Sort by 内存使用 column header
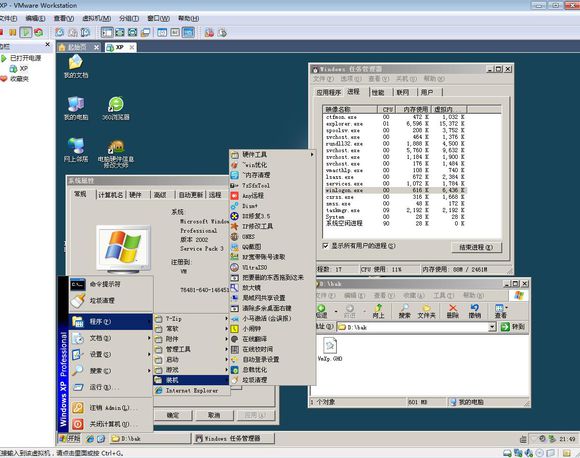 pos(414,109)
